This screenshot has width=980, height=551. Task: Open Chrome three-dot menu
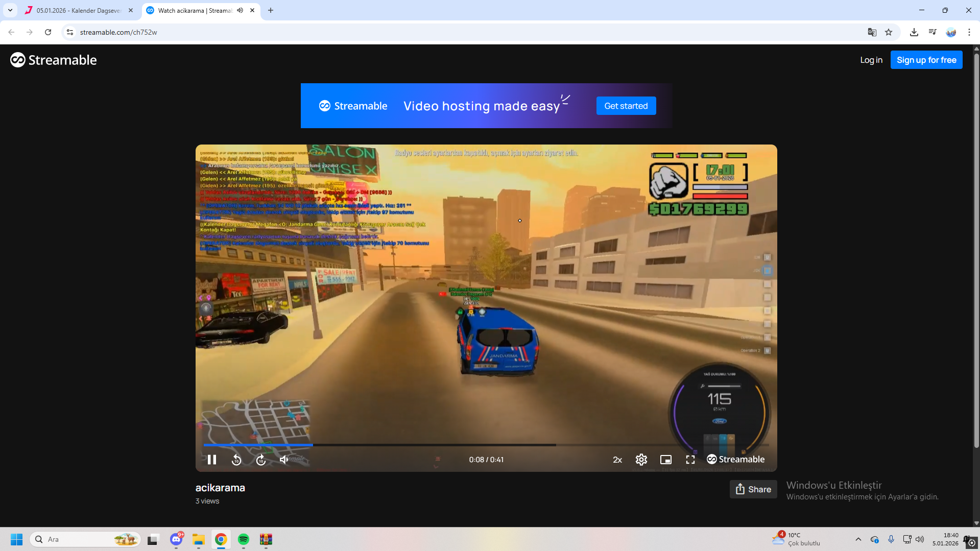point(969,32)
